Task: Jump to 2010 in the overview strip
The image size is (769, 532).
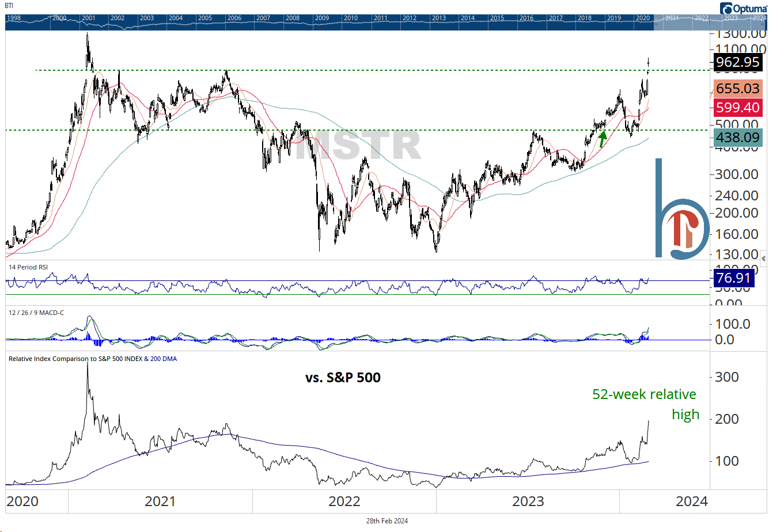Action: (x=351, y=18)
